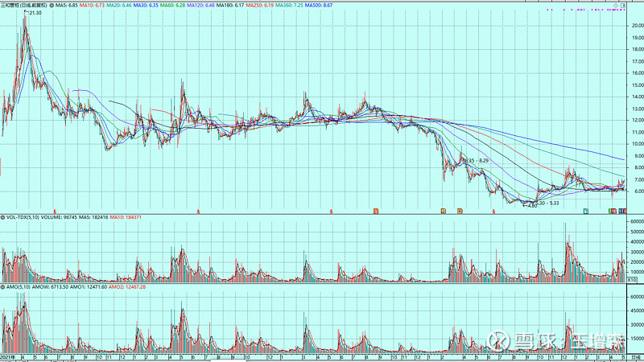Viewport: 644px width, 362px height.
Task: Open the 日线 period selector at bottom-right
Action: (x=635, y=355)
